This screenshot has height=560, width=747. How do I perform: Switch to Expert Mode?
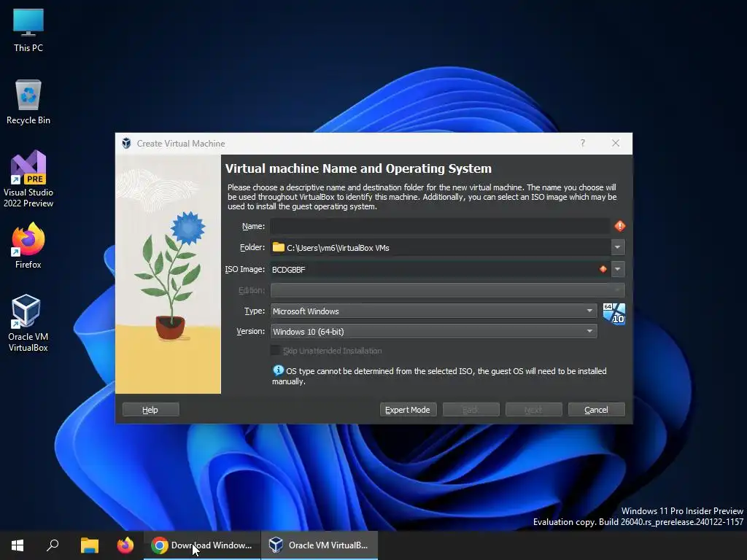click(x=408, y=410)
